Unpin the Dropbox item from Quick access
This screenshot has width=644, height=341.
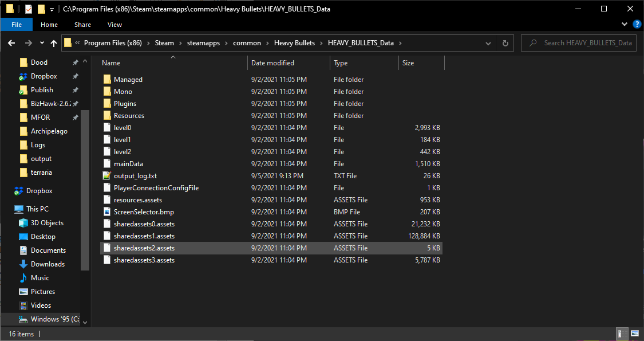click(x=74, y=76)
